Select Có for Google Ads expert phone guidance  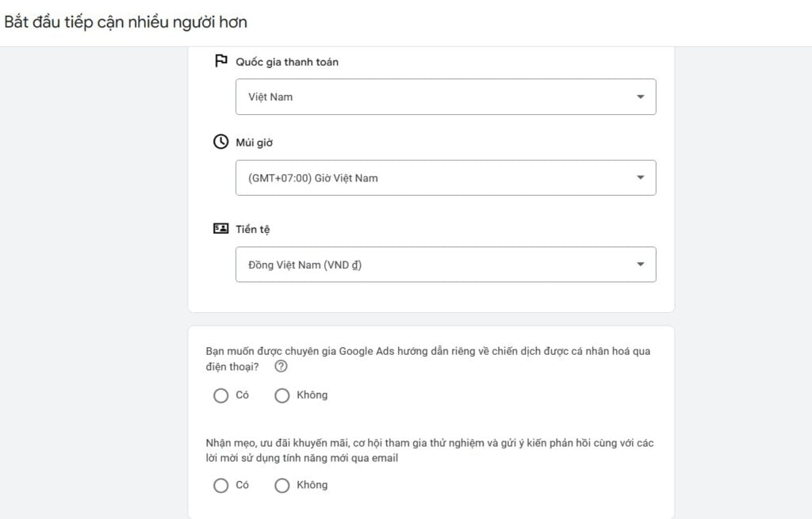tap(221, 396)
